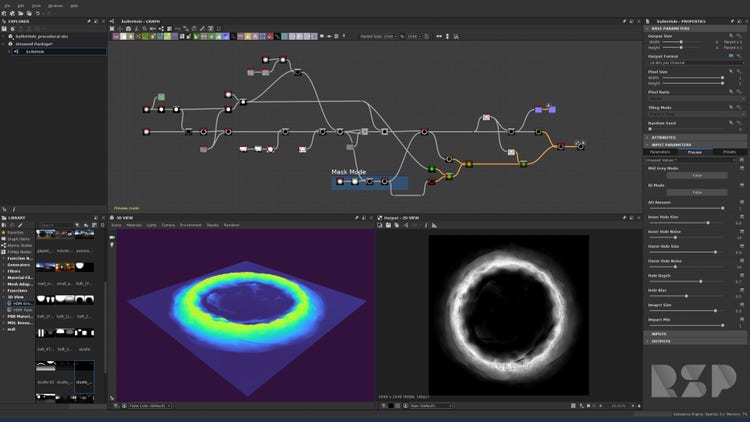Screen dimensions: 750x422
Task: Click the histogram icon in 2D View toolbar
Action: coord(434,225)
